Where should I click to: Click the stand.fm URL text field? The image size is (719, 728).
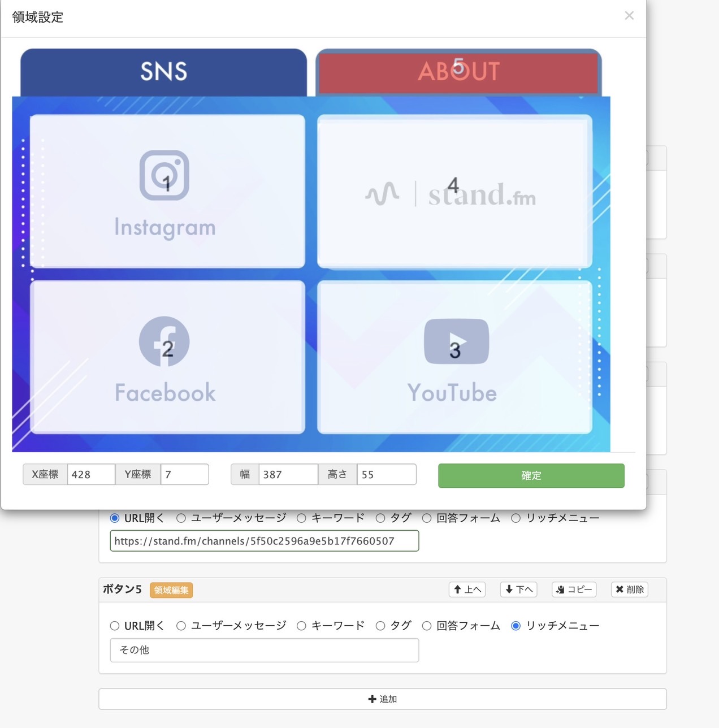[x=265, y=541]
